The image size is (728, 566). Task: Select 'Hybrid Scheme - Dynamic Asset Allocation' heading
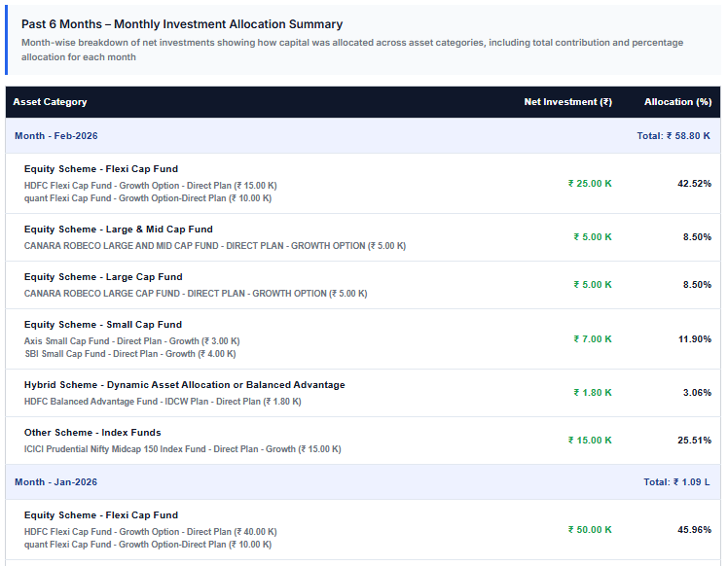point(185,385)
